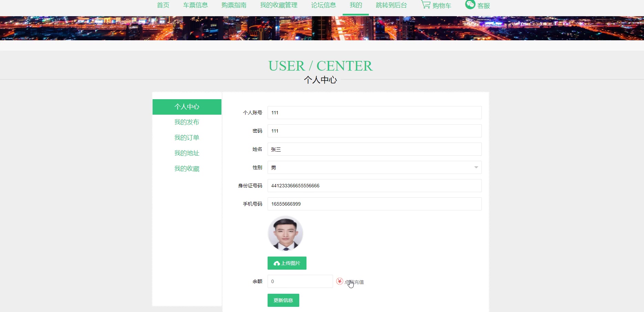Click the 手机号码 phone number field
The width and height of the screenshot is (644, 312).
click(374, 204)
